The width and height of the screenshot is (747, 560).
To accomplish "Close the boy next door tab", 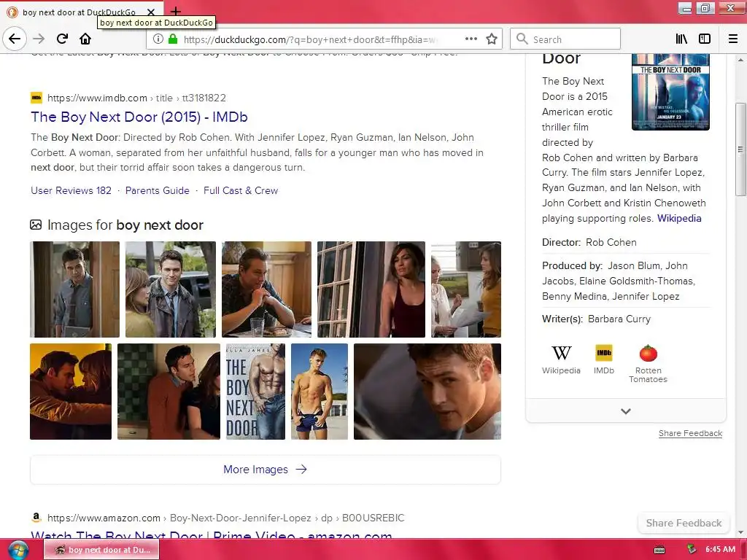I will click(x=150, y=12).
